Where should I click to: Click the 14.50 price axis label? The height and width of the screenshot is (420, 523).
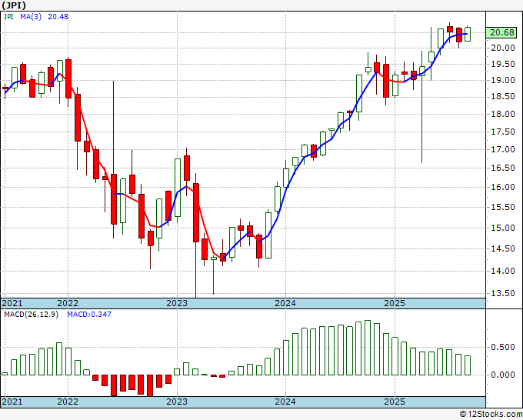click(x=503, y=248)
